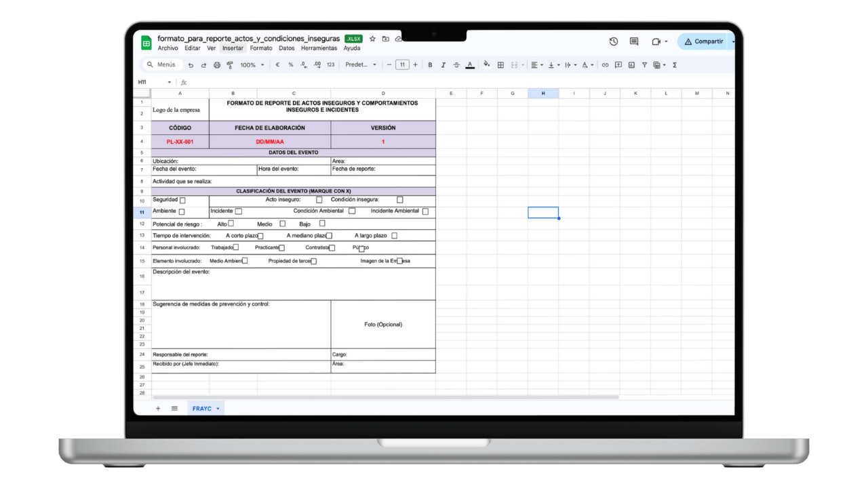Image resolution: width=868 pixels, height=488 pixels.
Task: Select the Fill color swatch
Action: coord(487,64)
